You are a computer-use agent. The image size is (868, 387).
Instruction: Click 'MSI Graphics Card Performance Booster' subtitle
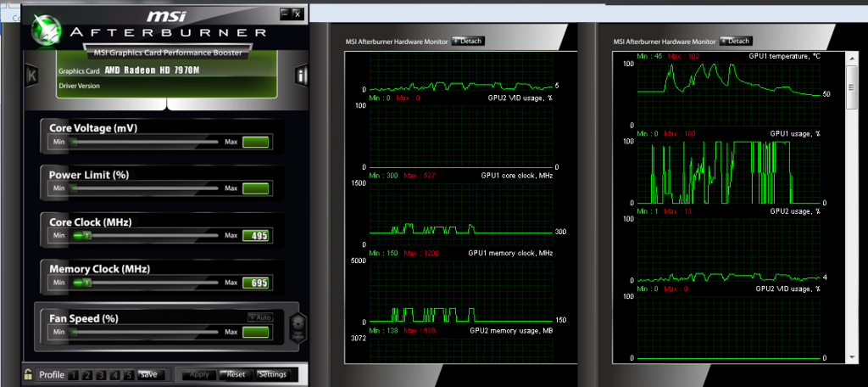click(167, 53)
